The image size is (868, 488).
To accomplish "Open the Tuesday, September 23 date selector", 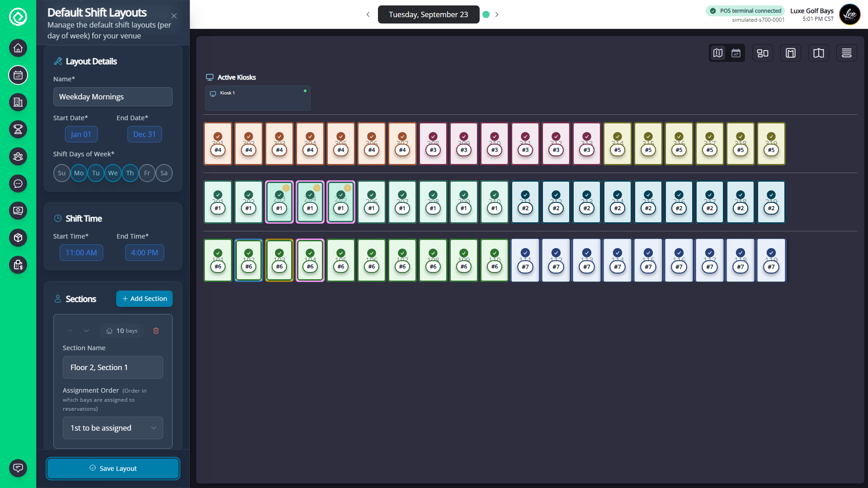I will click(428, 14).
